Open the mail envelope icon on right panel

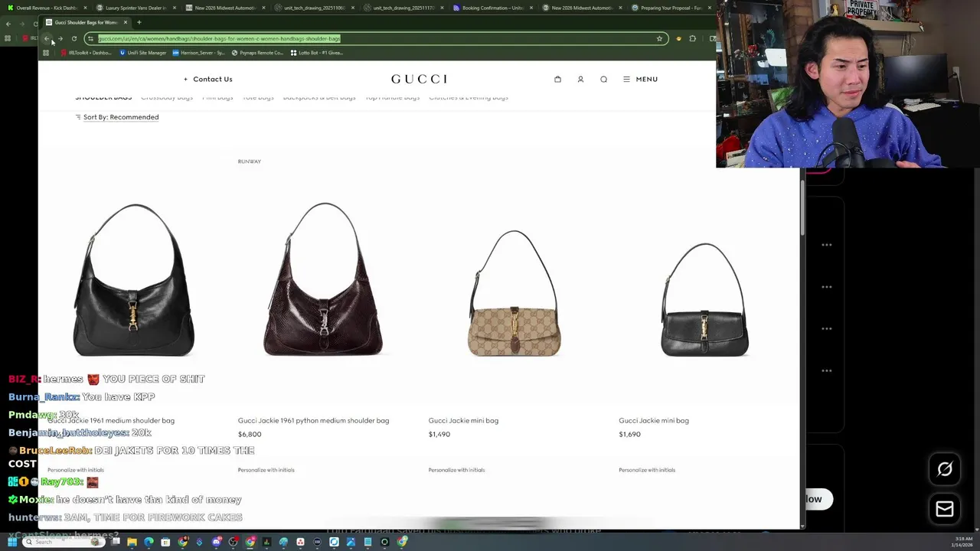[x=945, y=509]
